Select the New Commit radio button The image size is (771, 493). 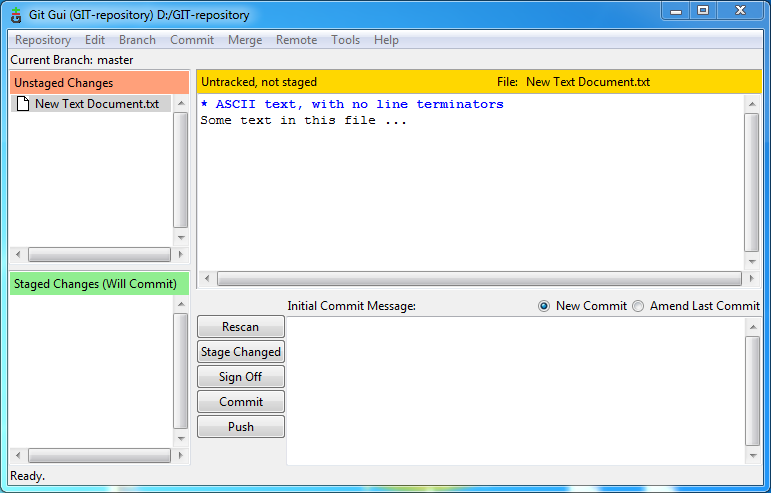pyautogui.click(x=543, y=306)
